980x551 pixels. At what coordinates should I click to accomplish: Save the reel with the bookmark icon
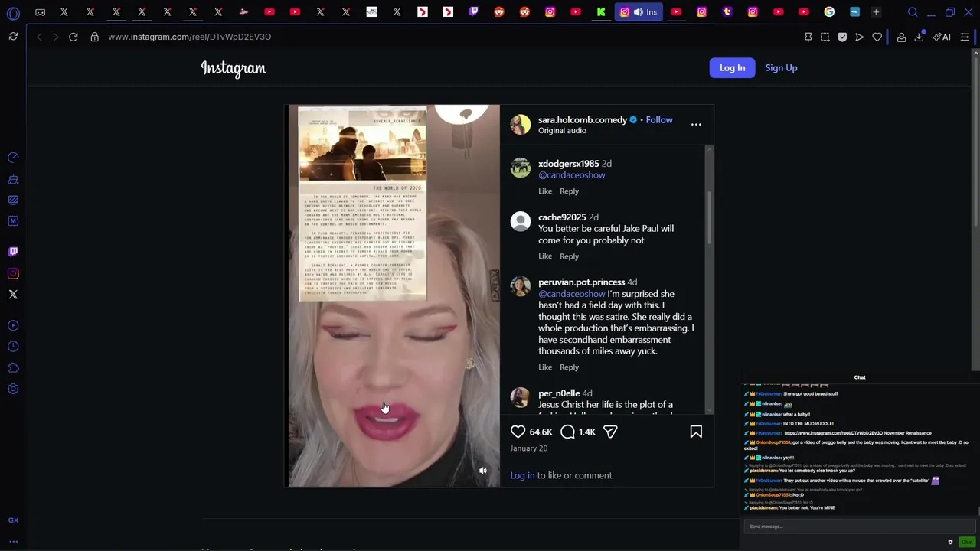[696, 432]
